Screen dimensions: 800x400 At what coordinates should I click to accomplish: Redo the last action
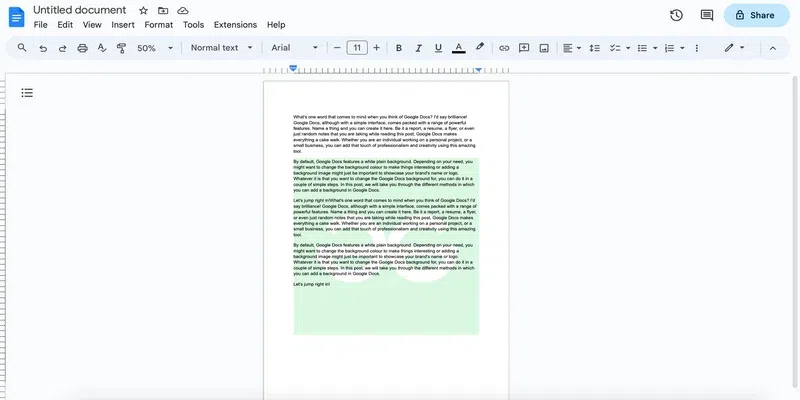pos(62,48)
